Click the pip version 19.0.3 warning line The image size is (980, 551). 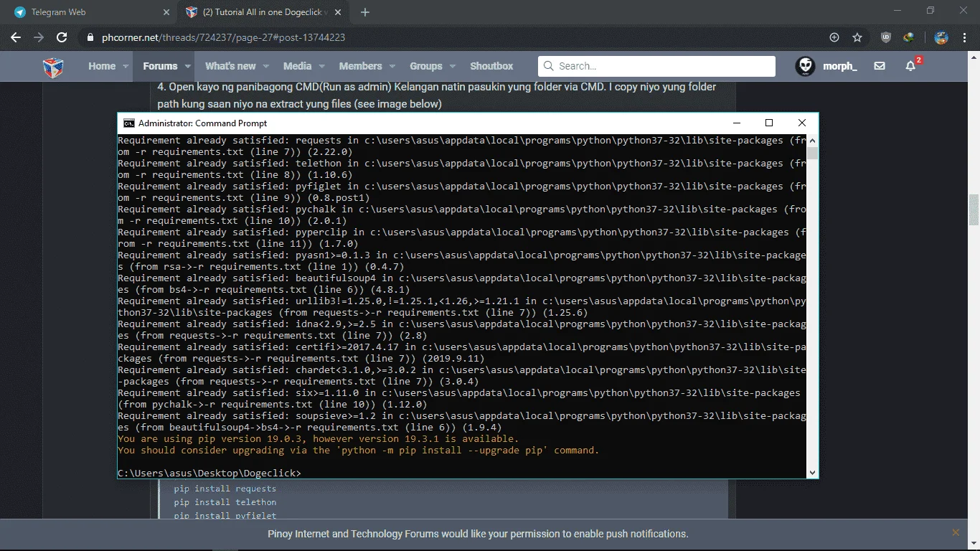(x=318, y=439)
